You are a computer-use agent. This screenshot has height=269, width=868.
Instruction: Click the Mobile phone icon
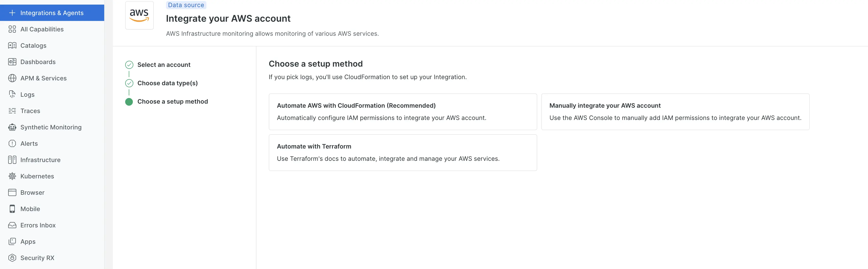click(x=12, y=209)
